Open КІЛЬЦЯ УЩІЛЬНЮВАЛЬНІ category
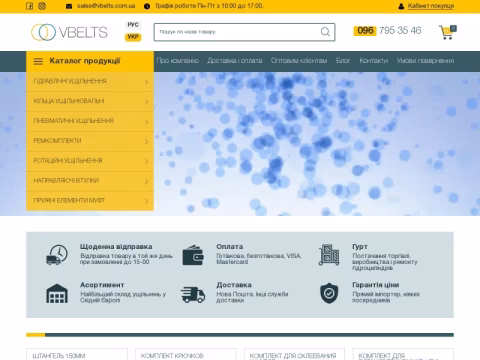Image resolution: width=480 pixels, height=360 pixels. pyautogui.click(x=90, y=102)
